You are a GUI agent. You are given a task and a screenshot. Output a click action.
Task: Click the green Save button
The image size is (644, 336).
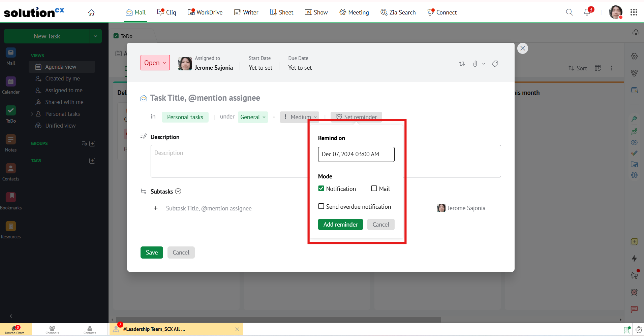pyautogui.click(x=152, y=253)
